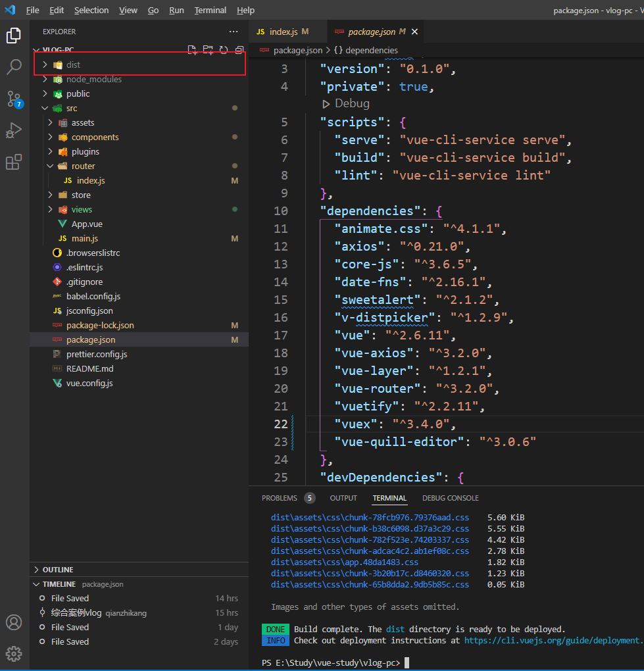Open .eslintrc.js file
Viewport: 644px width, 671px height.
click(139, 268)
